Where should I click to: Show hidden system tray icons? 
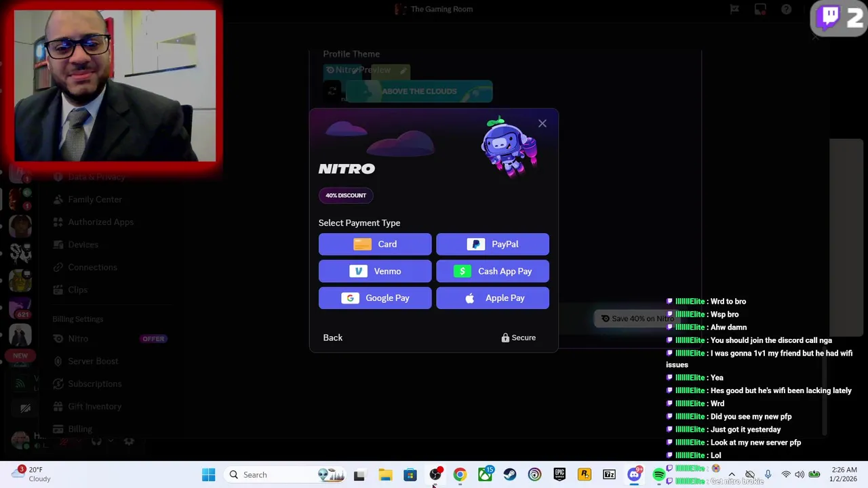732,474
